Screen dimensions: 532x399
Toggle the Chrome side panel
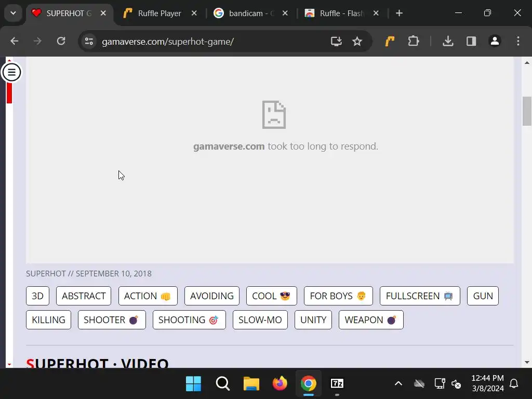pos(471,41)
